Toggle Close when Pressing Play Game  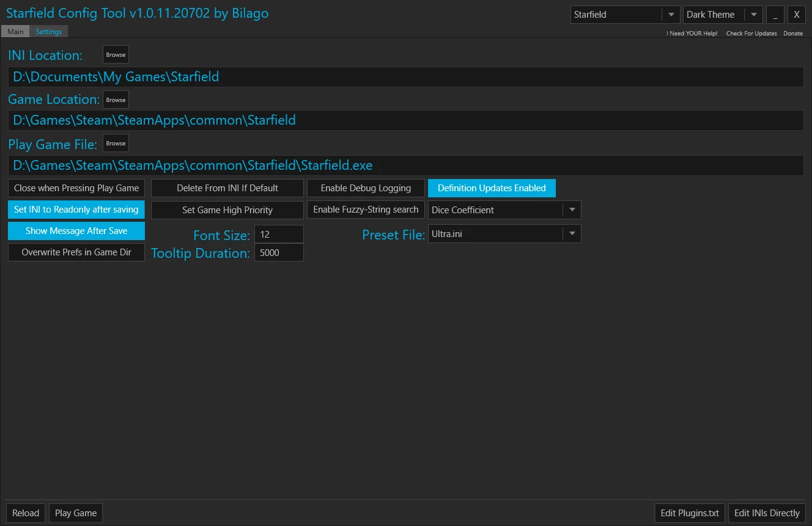click(76, 188)
